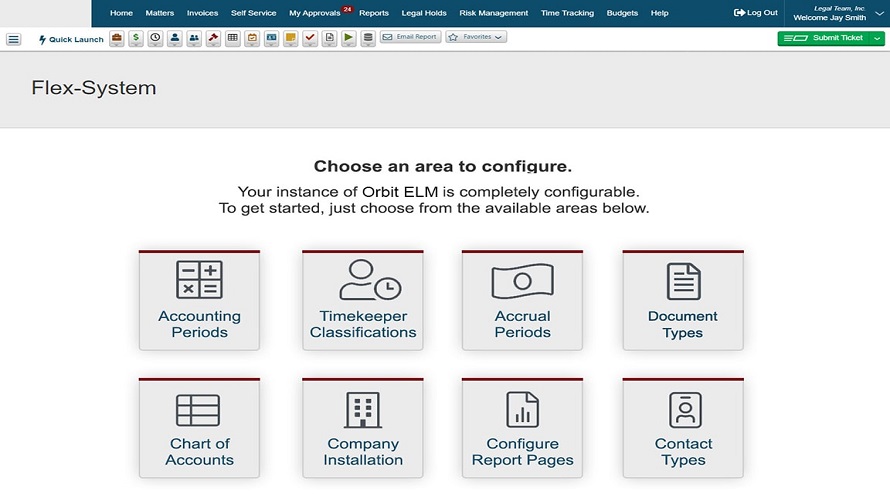Click the clock Quick Launch icon
The height and width of the screenshot is (500, 890).
(155, 39)
